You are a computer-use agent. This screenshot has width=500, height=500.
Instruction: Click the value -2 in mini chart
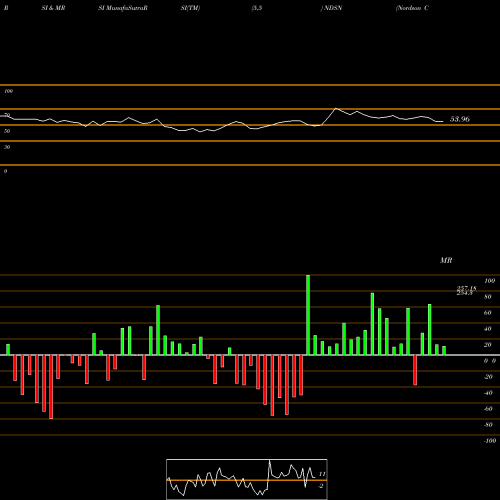pyautogui.click(x=321, y=486)
